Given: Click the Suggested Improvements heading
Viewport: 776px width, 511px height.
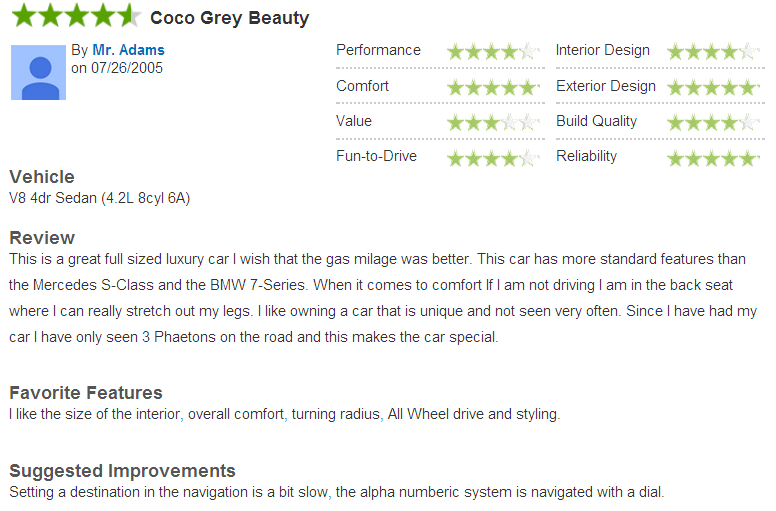Looking at the screenshot, I should (x=122, y=471).
